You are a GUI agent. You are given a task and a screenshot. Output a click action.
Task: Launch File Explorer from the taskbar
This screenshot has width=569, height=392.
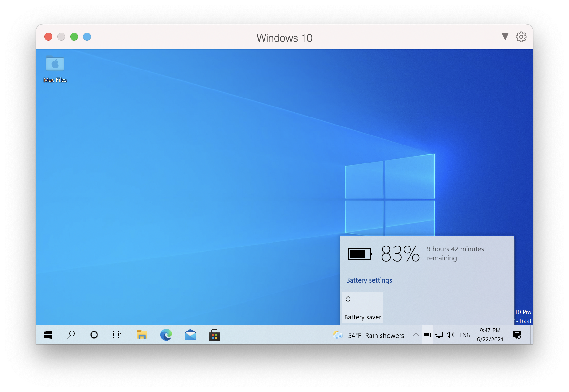pyautogui.click(x=142, y=335)
